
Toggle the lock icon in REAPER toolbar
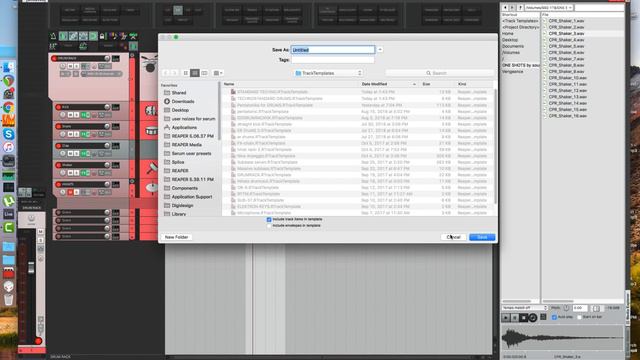coord(102,36)
